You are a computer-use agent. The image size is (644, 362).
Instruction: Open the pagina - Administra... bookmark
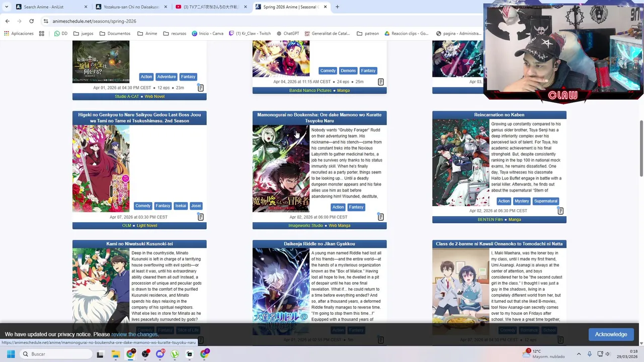[x=458, y=34]
